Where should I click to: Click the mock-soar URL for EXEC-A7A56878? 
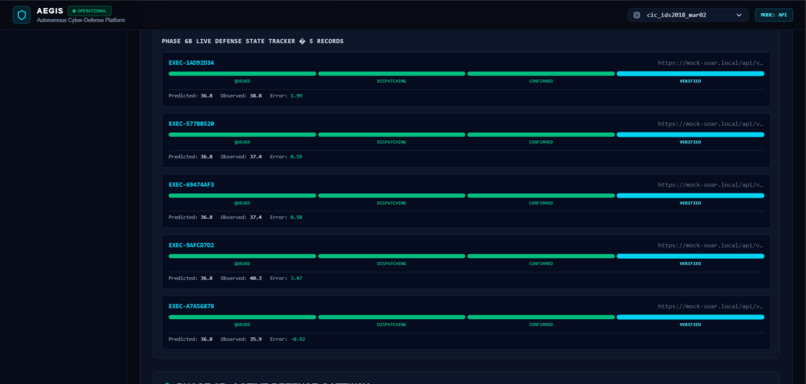(x=710, y=306)
